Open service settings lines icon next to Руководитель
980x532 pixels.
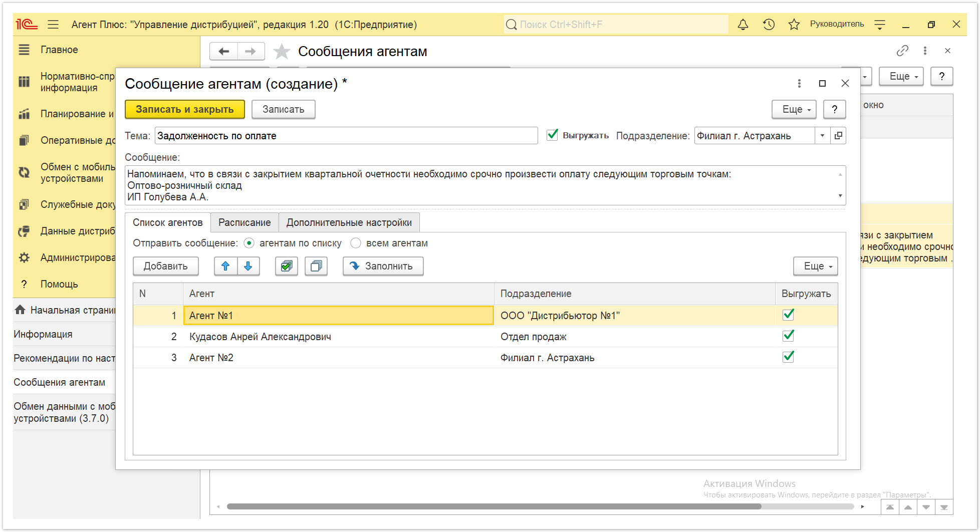point(880,24)
